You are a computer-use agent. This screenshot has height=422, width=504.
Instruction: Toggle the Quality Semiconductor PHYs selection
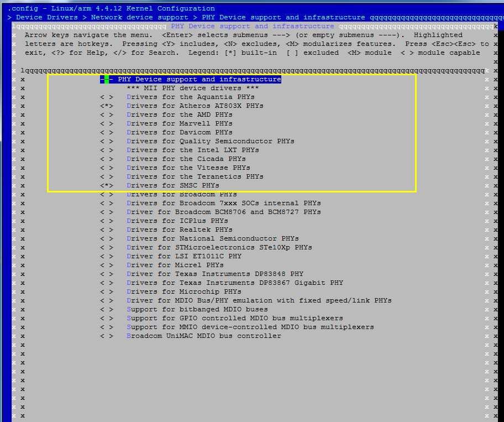pos(107,141)
